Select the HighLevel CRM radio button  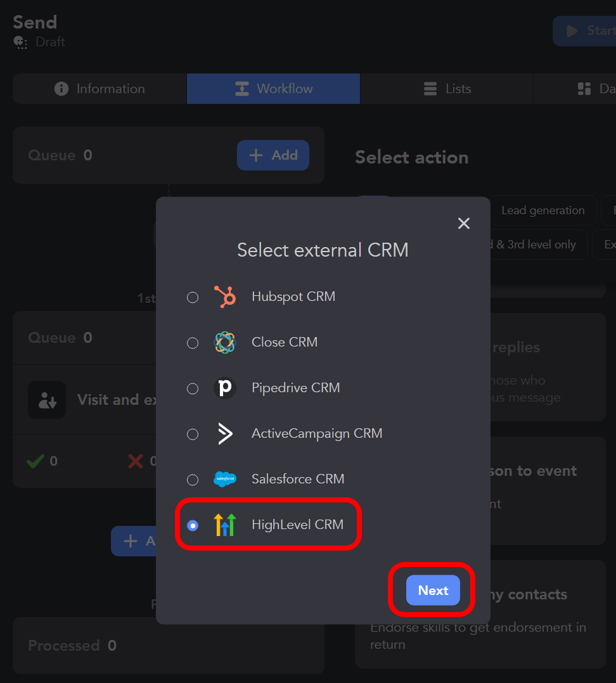(193, 526)
